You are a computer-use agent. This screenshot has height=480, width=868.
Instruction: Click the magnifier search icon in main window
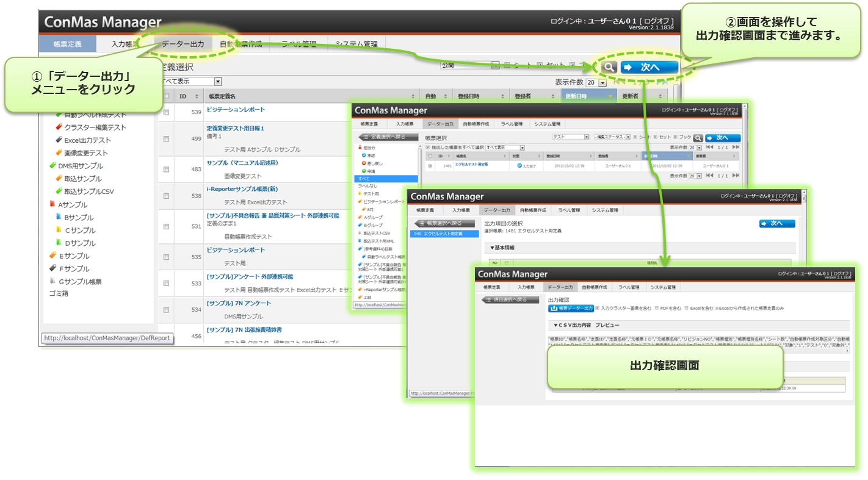609,67
